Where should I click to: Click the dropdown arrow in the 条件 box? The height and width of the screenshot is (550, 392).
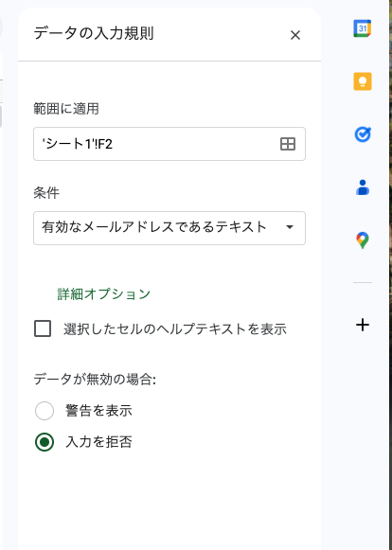[290, 227]
